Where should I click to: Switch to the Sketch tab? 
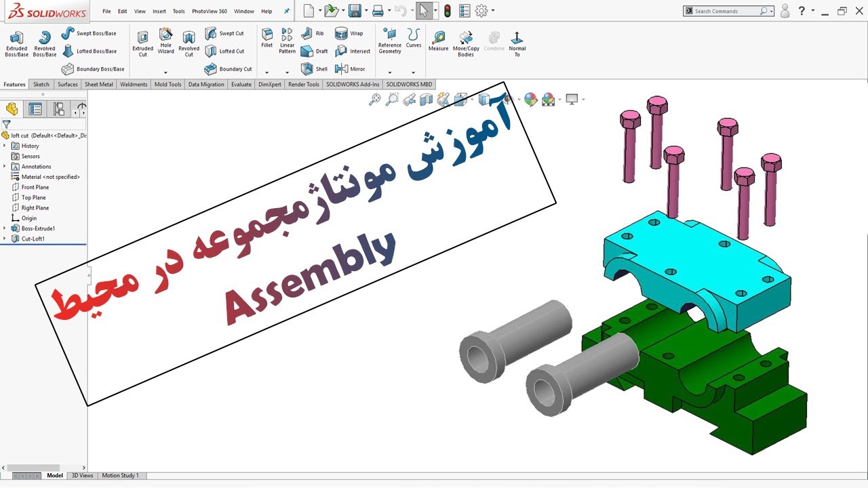coord(41,85)
